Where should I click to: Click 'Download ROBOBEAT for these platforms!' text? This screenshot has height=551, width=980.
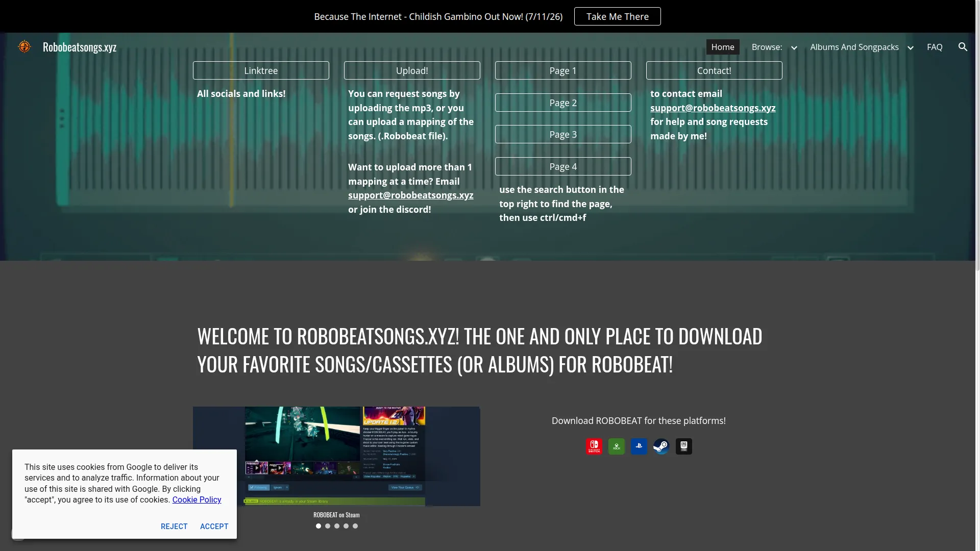(x=639, y=421)
